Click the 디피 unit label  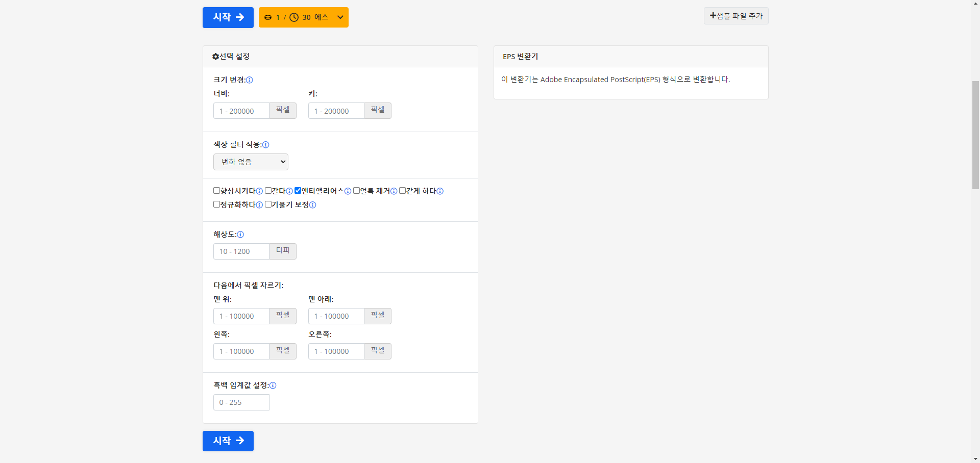click(283, 251)
